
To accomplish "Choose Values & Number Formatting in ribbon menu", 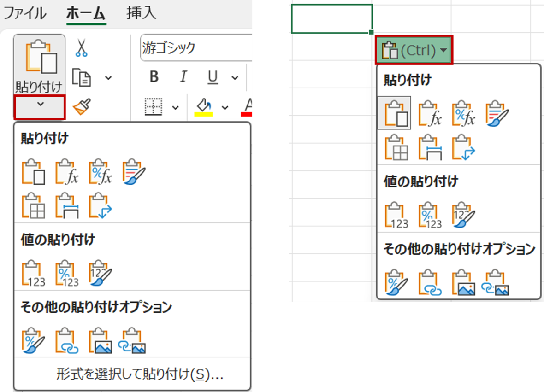I will 66,273.
